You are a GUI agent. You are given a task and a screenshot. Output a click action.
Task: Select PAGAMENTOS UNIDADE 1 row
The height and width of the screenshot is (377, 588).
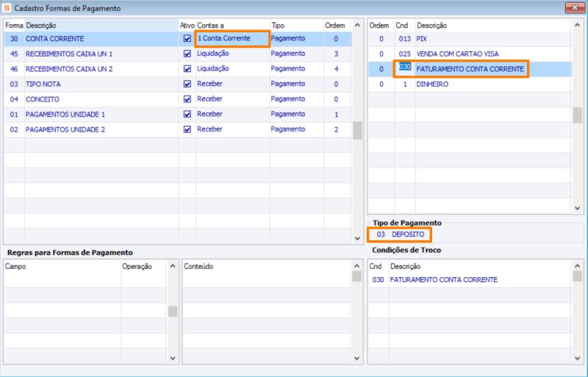click(x=178, y=114)
